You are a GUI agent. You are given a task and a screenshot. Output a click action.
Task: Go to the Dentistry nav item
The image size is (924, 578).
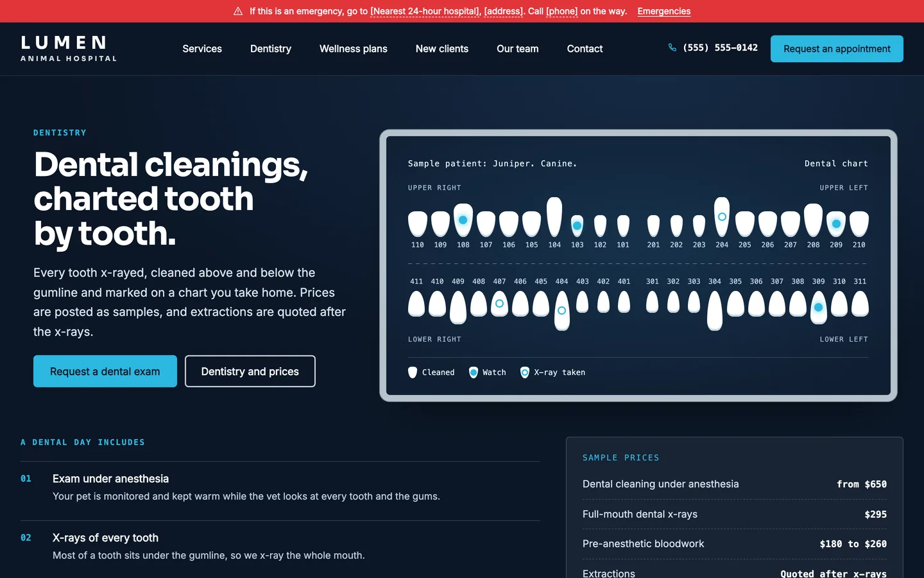click(x=271, y=49)
